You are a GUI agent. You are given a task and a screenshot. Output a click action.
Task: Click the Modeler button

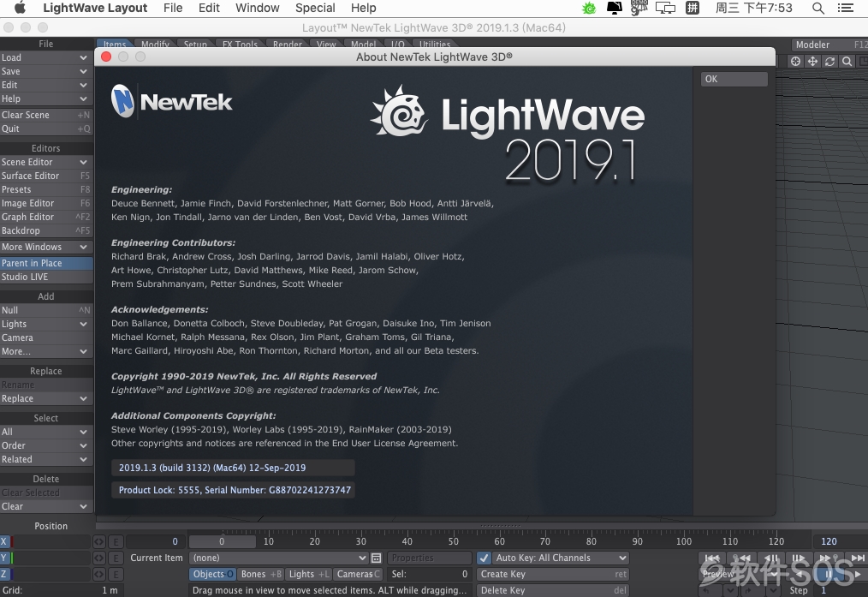(x=829, y=45)
